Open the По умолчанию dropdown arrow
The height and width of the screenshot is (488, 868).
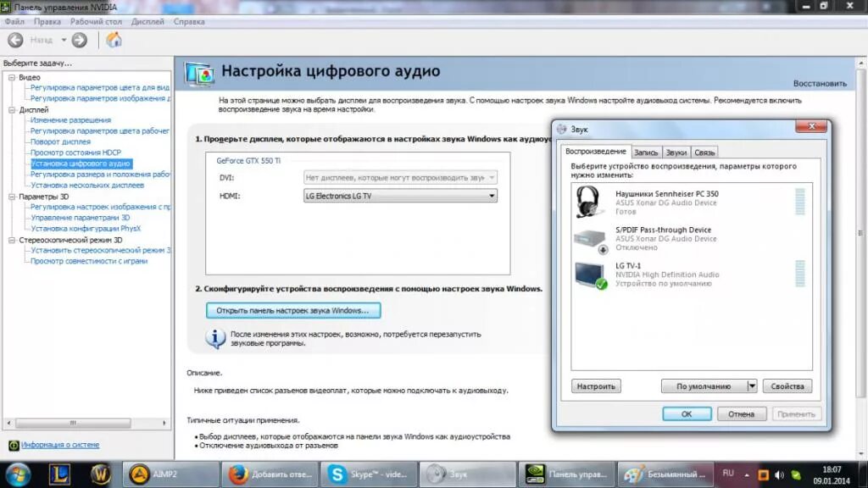point(752,386)
